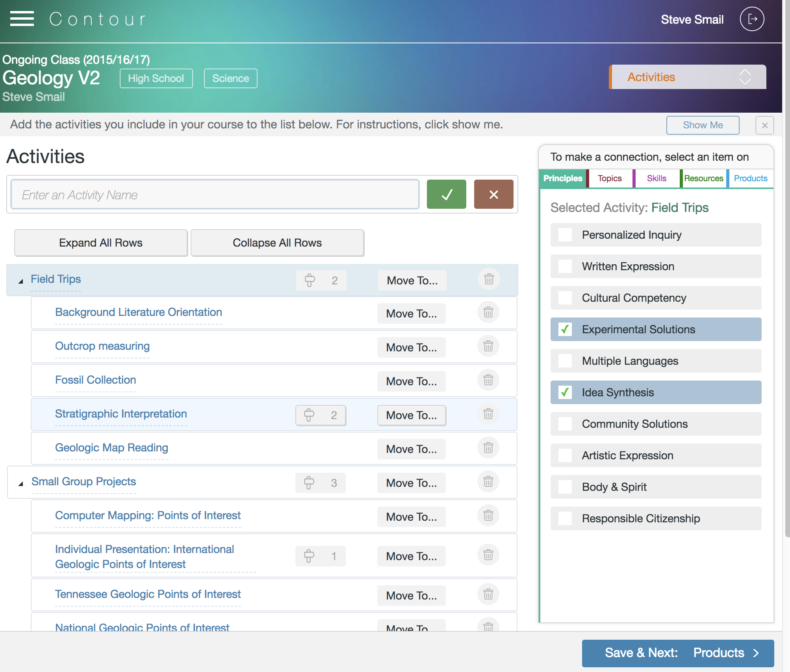790x672 pixels.
Task: Switch to the Topics tab
Action: (610, 178)
